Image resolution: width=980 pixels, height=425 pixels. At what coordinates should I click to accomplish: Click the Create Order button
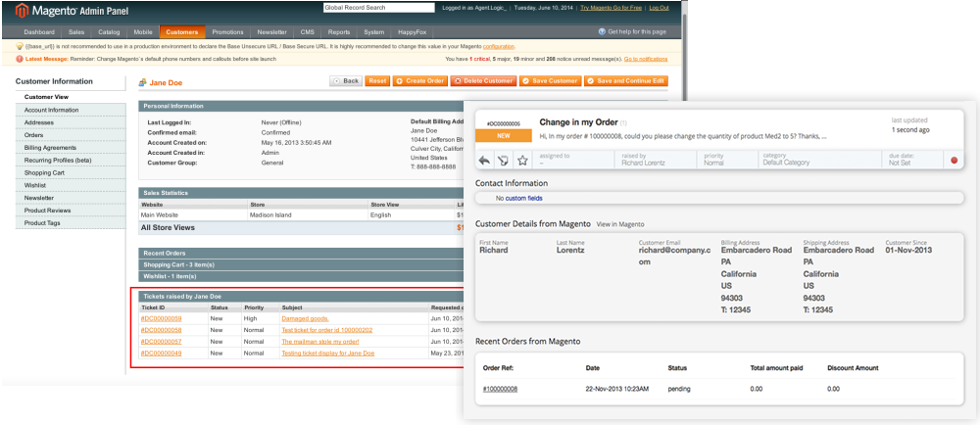[x=419, y=80]
